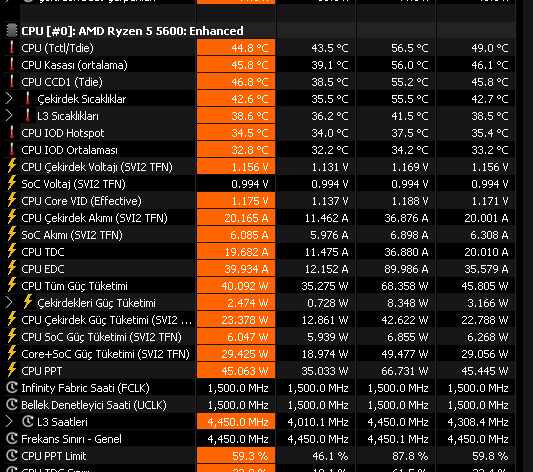533x472 pixels.
Task: Click lightning icon of CPU Çekirdek Akımı row
Action: coord(12,217)
